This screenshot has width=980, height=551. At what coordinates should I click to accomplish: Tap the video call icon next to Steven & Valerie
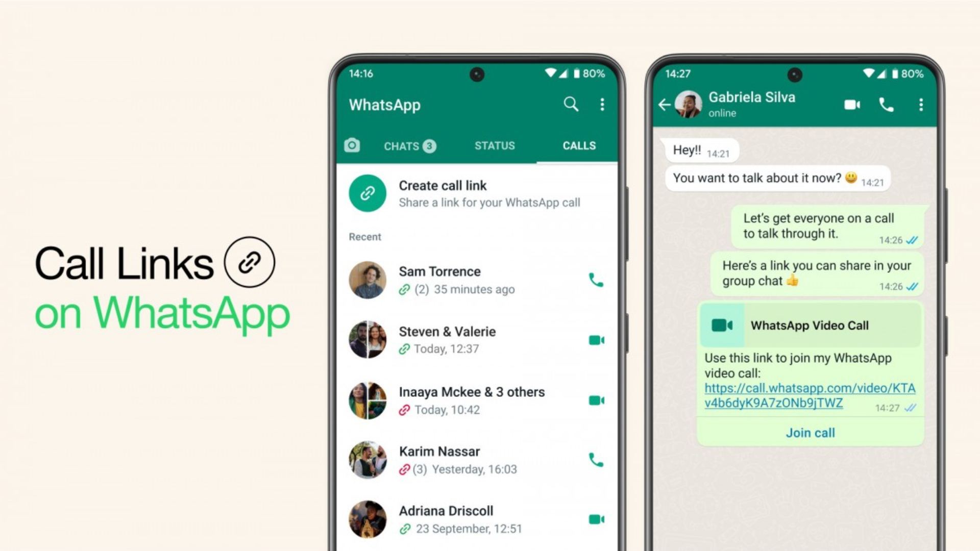595,339
